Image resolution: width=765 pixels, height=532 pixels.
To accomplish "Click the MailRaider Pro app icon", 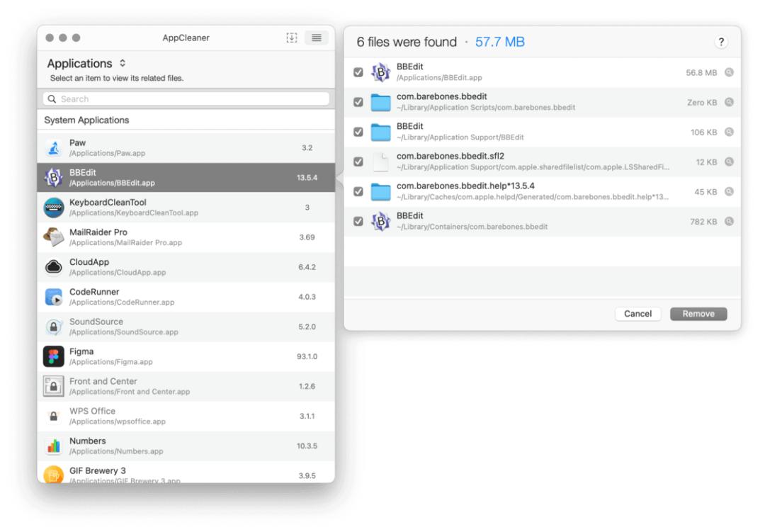I will click(x=54, y=237).
